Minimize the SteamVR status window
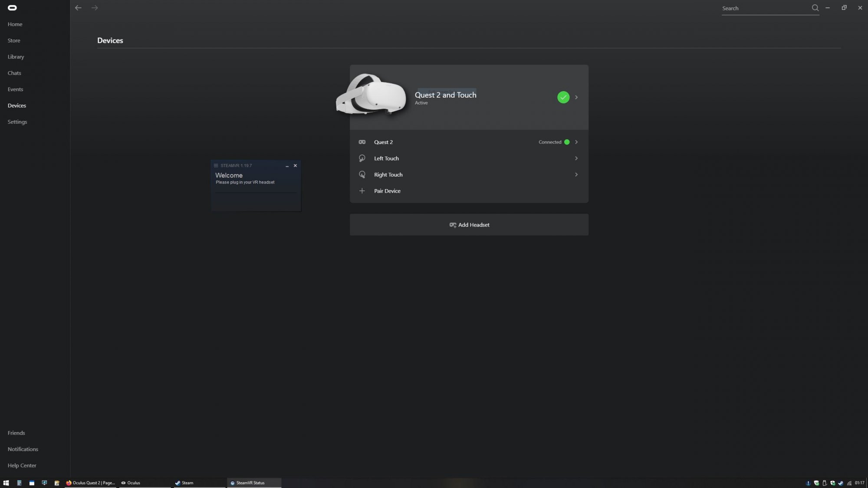This screenshot has width=868, height=488. 287,166
